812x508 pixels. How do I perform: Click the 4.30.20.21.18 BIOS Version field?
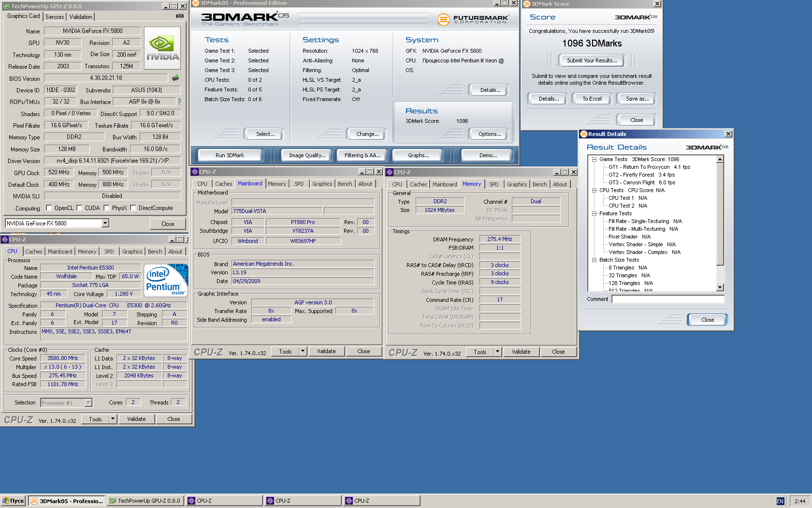(106, 78)
